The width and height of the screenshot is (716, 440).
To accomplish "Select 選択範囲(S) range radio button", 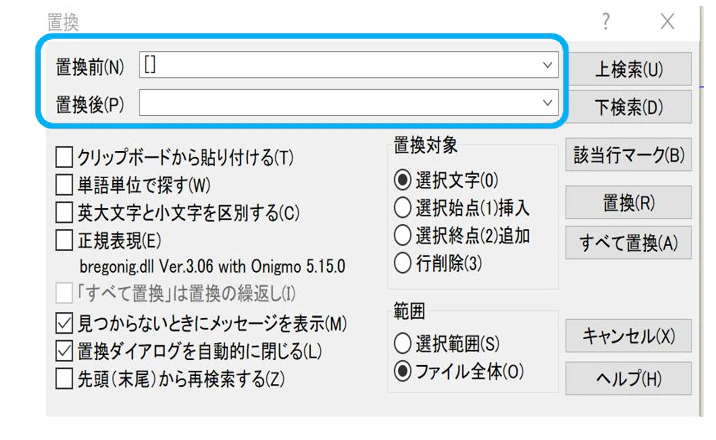I will (402, 343).
